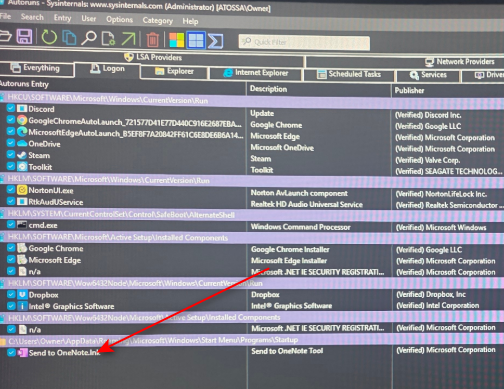Click the (Verified) Valve Corp. publisher cell
504x389 pixels.
coord(427,160)
